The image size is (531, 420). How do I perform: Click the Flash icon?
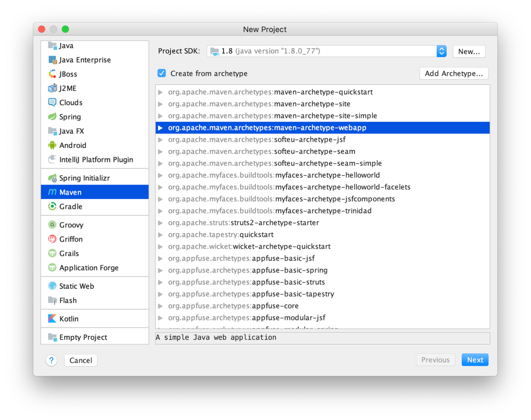click(x=53, y=301)
